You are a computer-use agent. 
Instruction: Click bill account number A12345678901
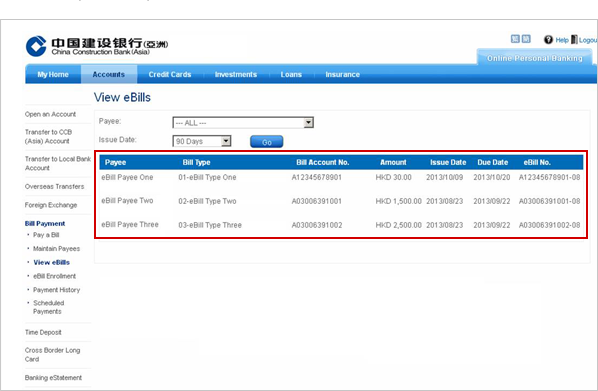pyautogui.click(x=317, y=177)
